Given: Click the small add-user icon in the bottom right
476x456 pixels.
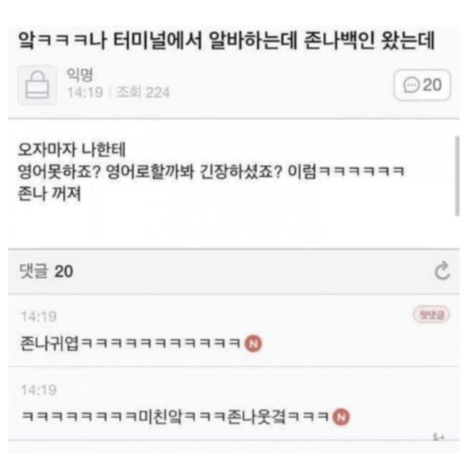Looking at the screenshot, I should [439, 438].
